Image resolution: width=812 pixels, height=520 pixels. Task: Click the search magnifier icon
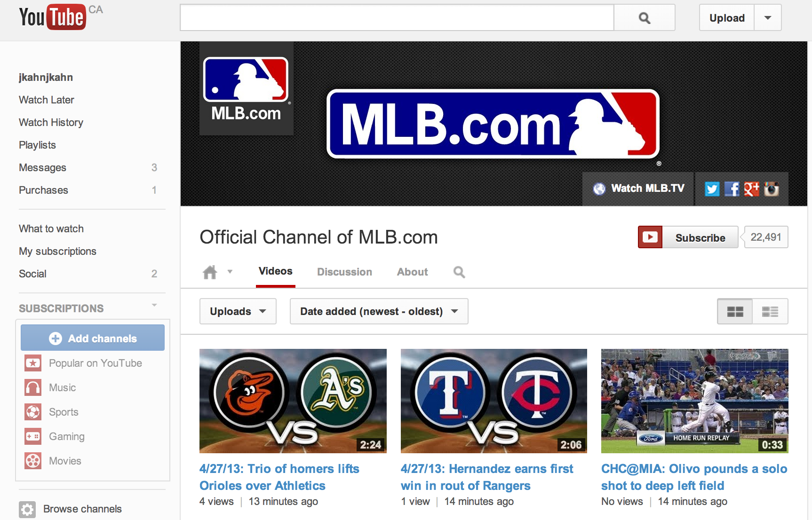pyautogui.click(x=644, y=17)
